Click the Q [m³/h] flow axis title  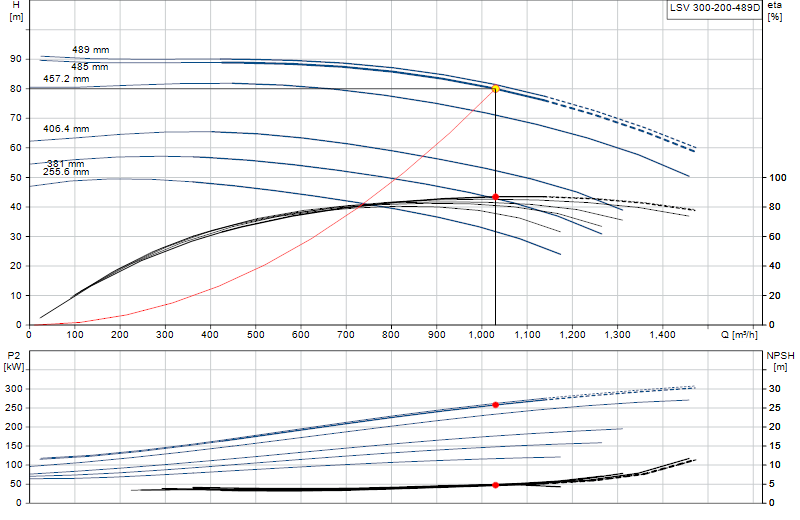739,335
